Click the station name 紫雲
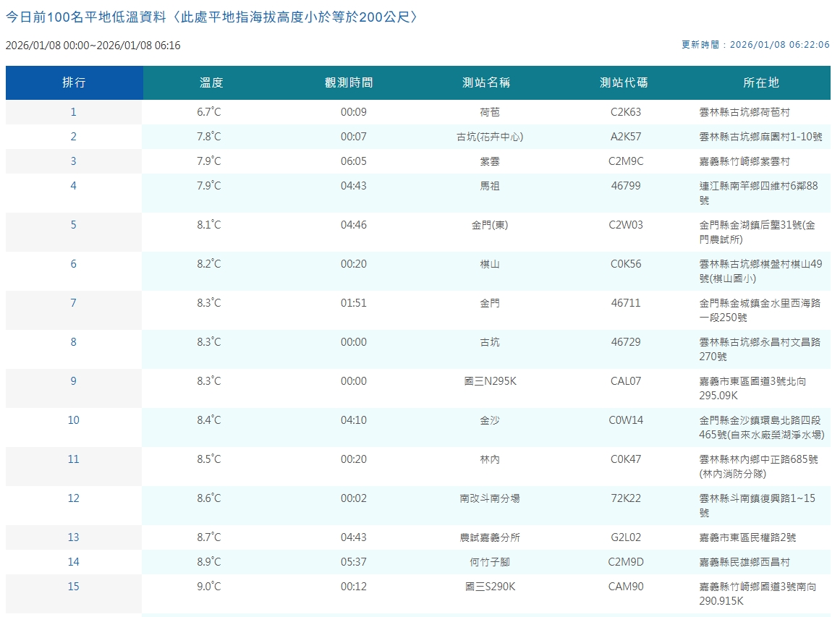This screenshot has height=617, width=840. pyautogui.click(x=490, y=161)
